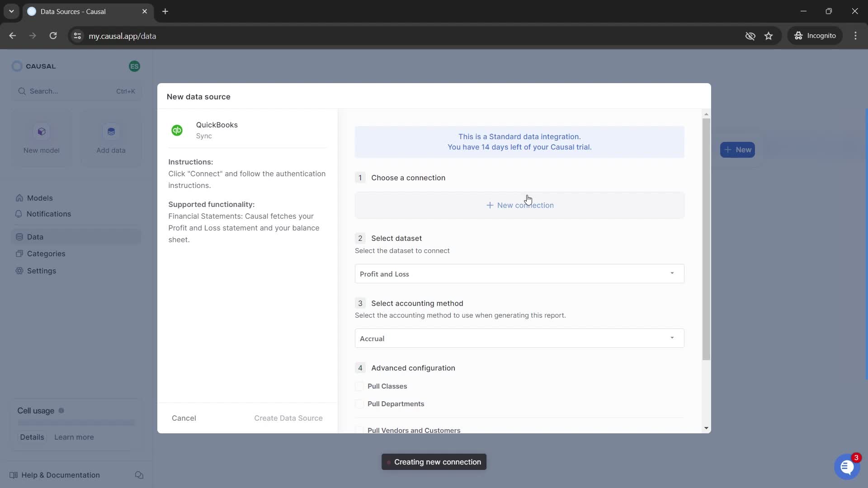Open Help & Documentation link

coord(61,475)
